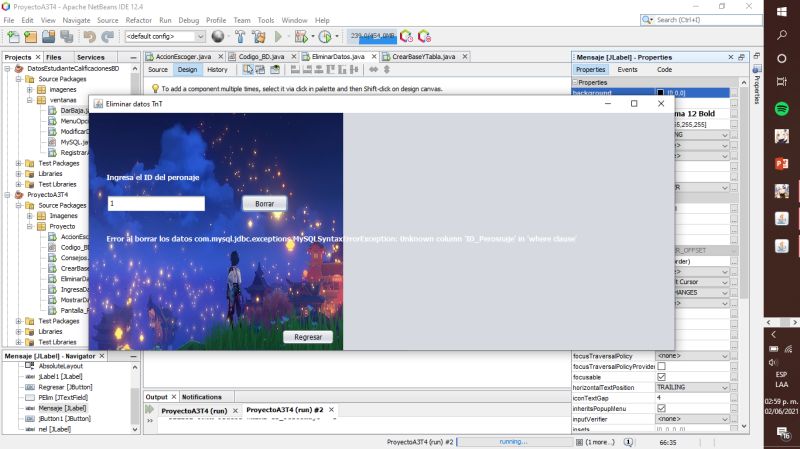Click the Build Project hammer icon
The image size is (800, 449).
click(240, 36)
